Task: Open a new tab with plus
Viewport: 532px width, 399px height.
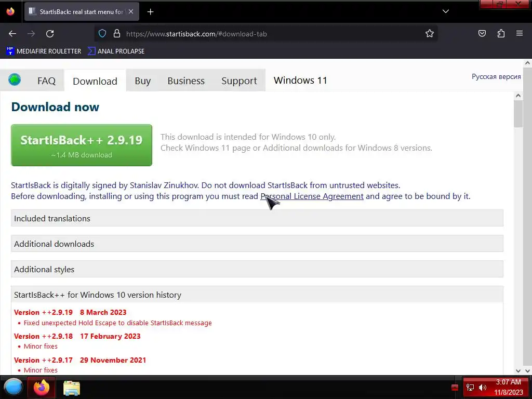Action: (x=150, y=12)
